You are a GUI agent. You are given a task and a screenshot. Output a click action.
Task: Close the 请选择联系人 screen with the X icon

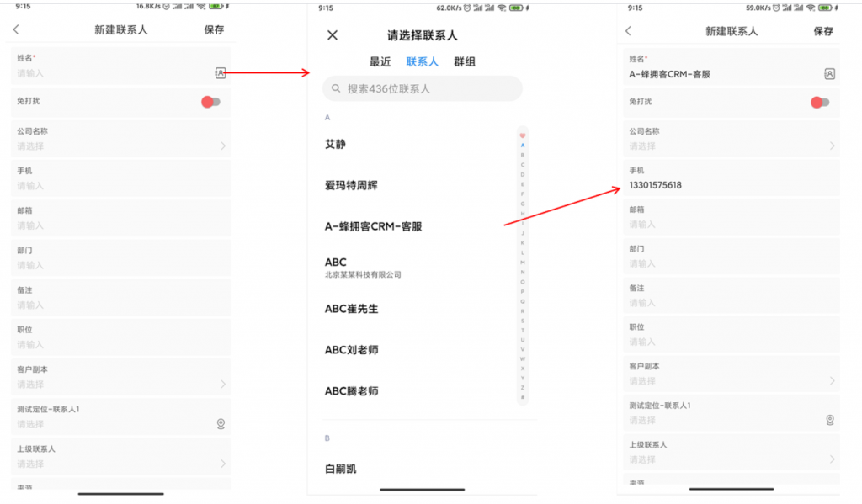click(x=333, y=35)
